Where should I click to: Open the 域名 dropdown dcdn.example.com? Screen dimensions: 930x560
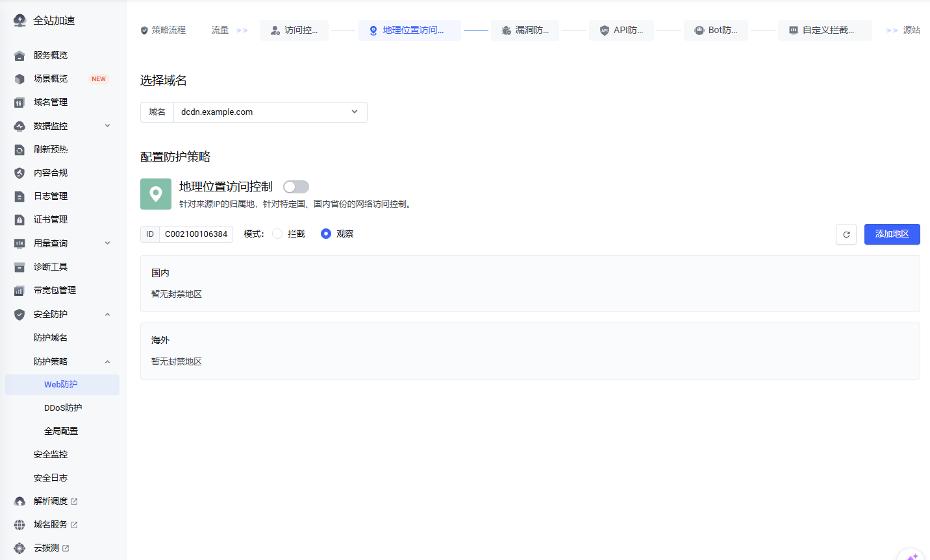tap(270, 112)
